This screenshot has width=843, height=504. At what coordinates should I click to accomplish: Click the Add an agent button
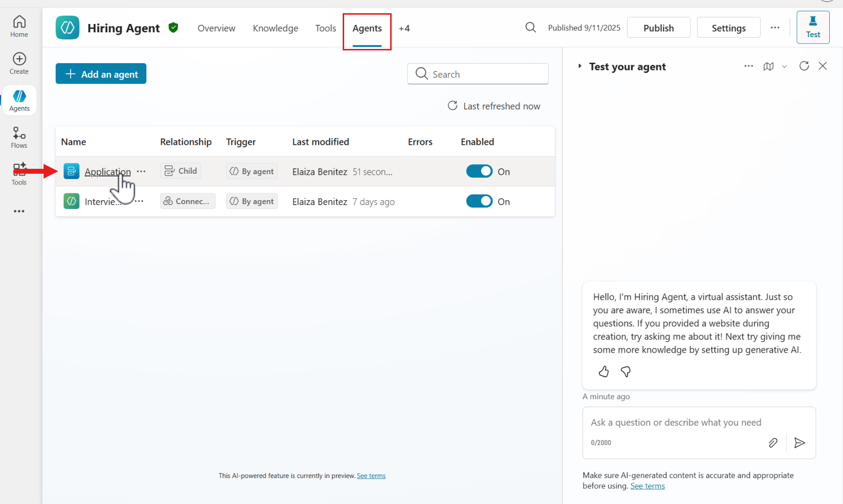(101, 74)
